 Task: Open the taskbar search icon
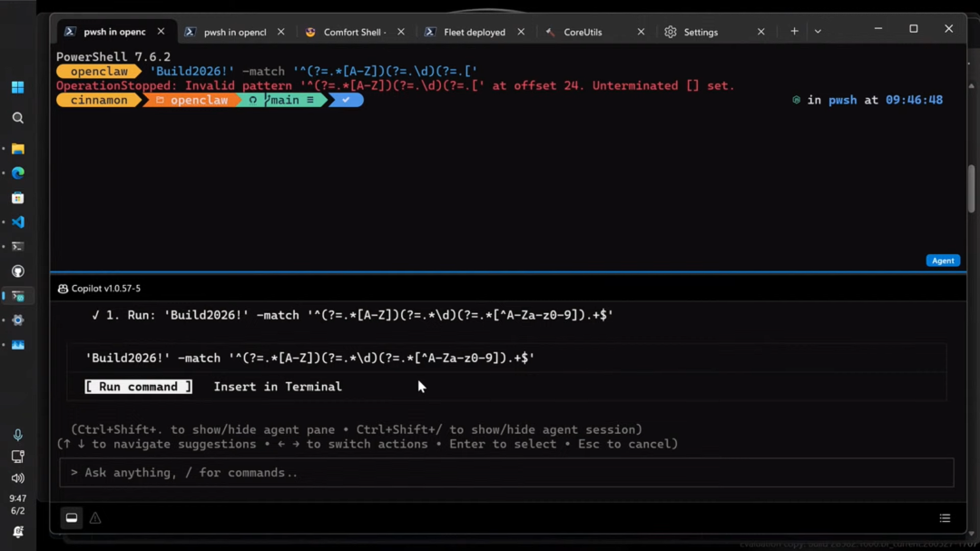pos(17,118)
